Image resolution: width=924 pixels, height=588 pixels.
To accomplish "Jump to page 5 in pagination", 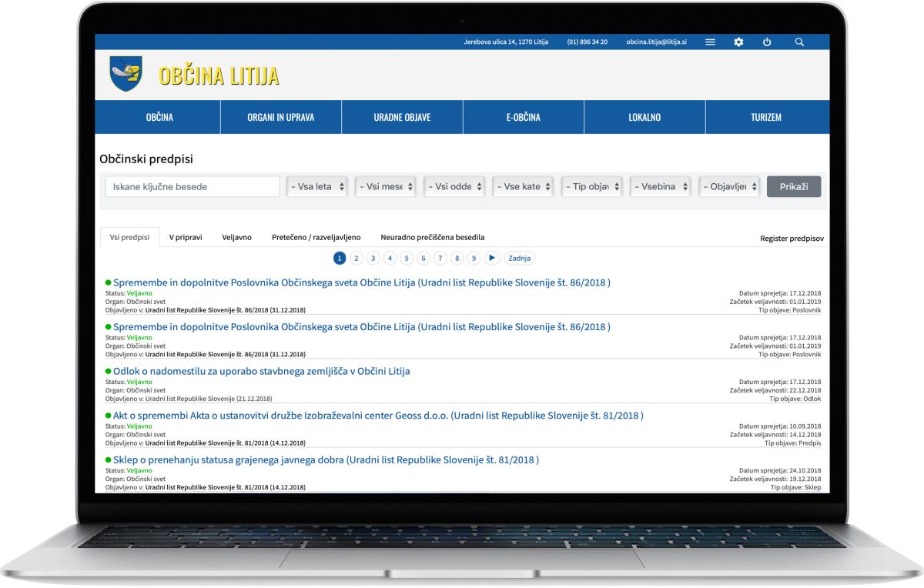I will [x=407, y=258].
